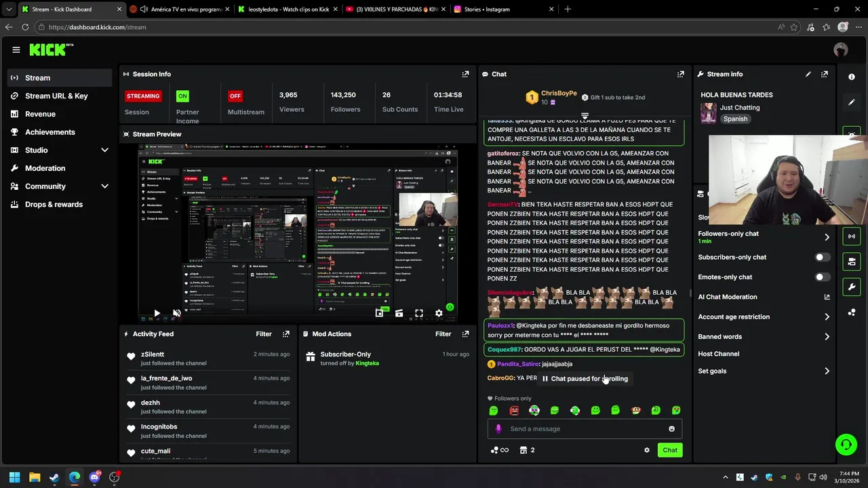Viewport: 868px width, 488px height.
Task: Click the KICK logo
Action: (x=51, y=49)
